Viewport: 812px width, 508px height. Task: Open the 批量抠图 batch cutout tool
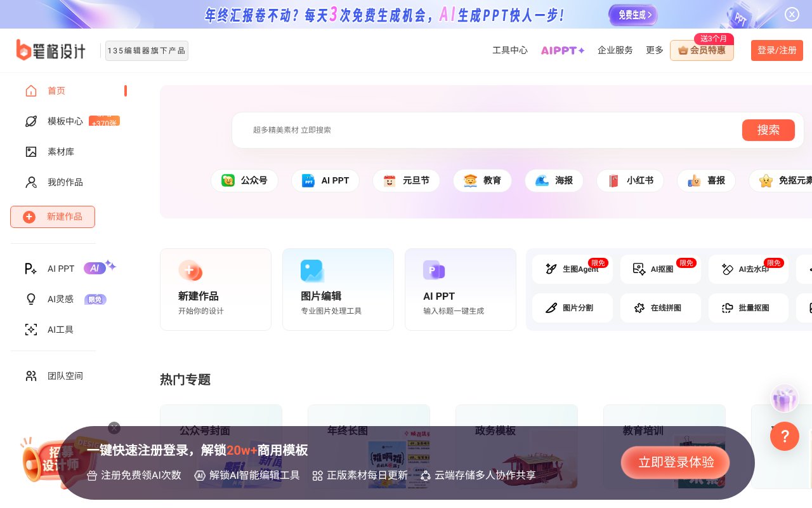coord(749,308)
